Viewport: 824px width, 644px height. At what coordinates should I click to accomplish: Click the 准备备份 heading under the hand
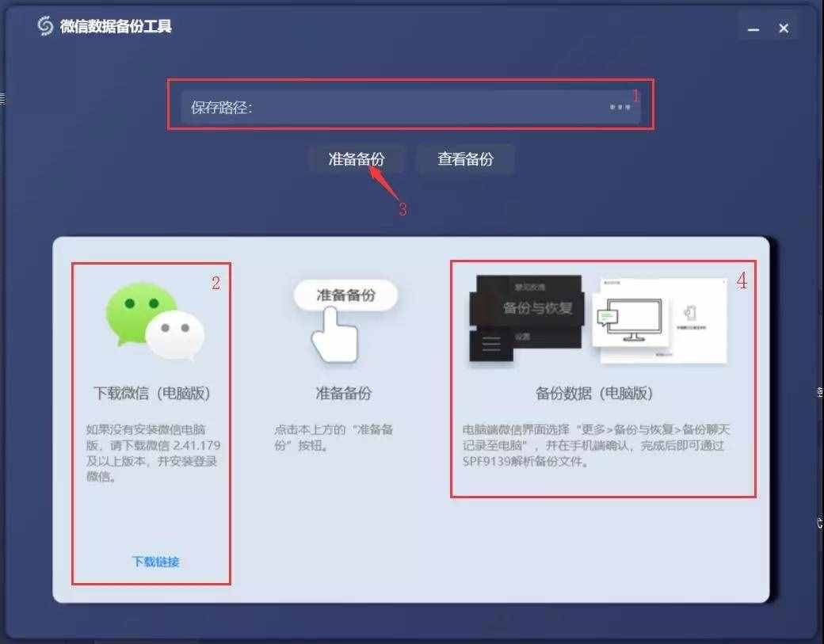(x=344, y=393)
